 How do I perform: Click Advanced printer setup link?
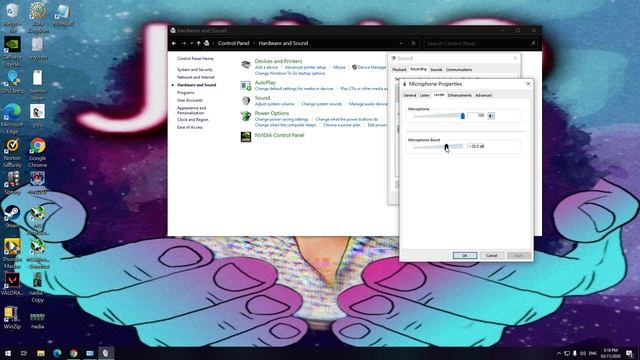305,67
